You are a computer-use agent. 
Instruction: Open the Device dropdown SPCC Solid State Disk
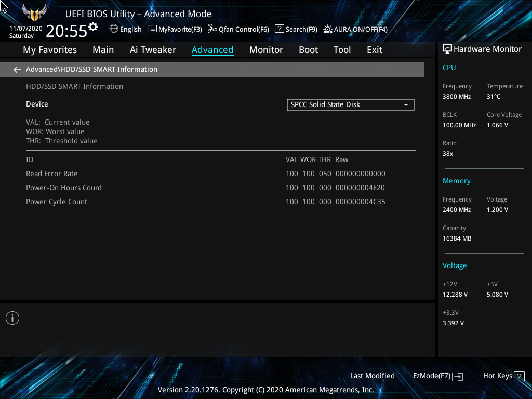[x=351, y=105]
